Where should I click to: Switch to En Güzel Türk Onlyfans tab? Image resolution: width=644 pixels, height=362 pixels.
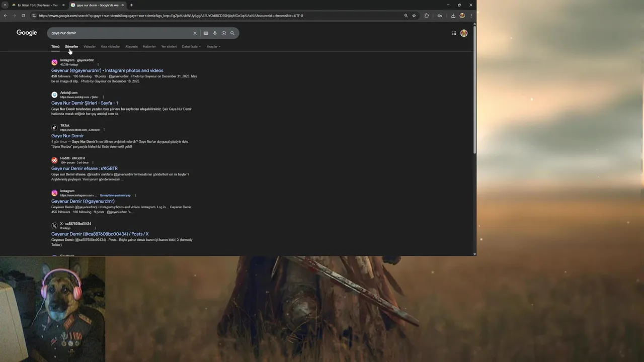pyautogui.click(x=38, y=5)
